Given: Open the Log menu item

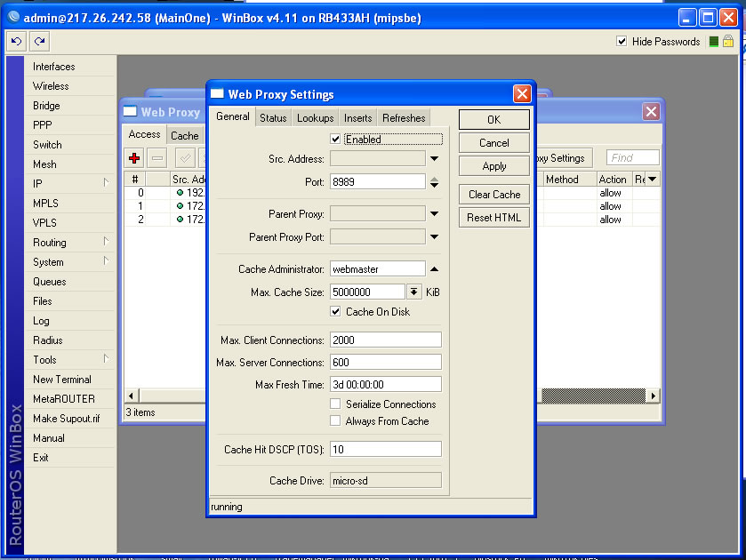Looking at the screenshot, I should pos(41,321).
